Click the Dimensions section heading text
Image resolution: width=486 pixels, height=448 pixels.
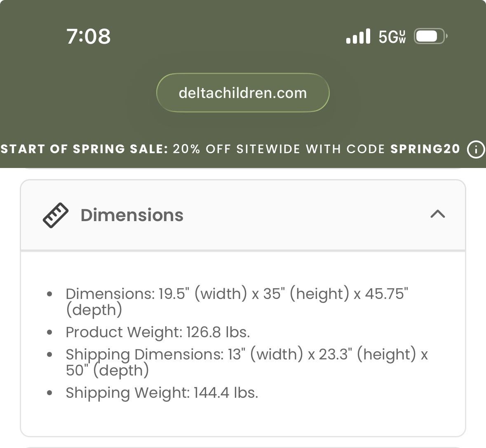coord(132,215)
